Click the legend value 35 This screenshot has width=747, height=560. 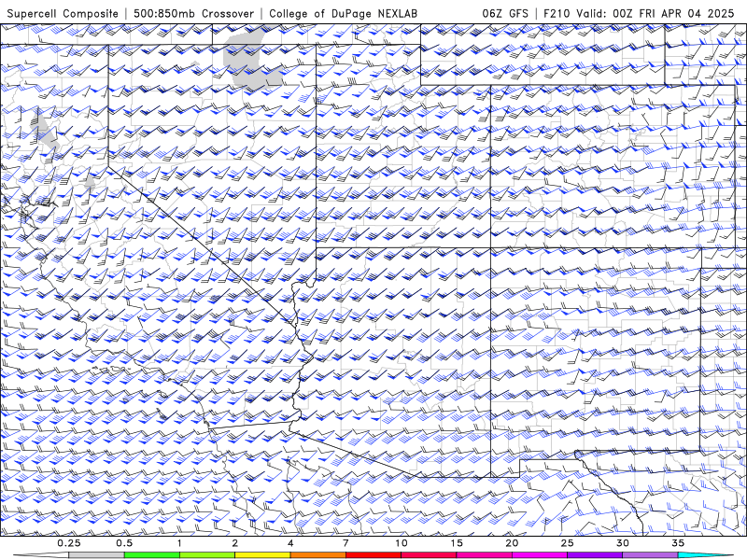pyautogui.click(x=678, y=543)
